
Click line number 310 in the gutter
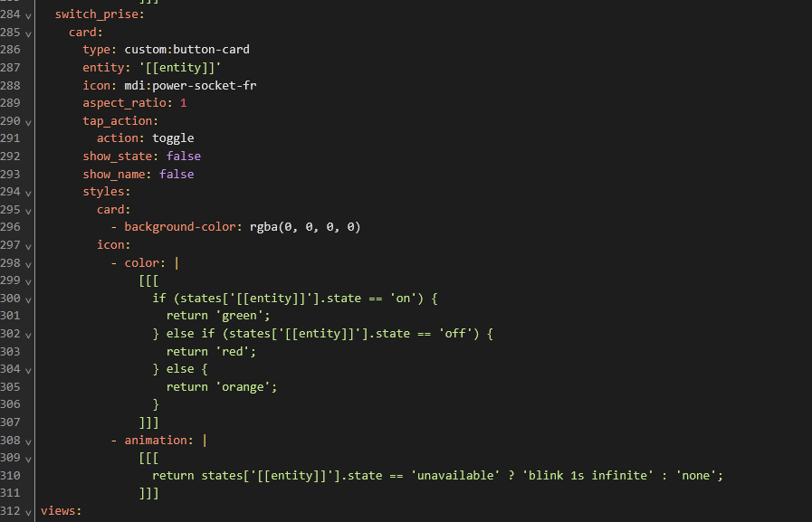tap(12, 476)
